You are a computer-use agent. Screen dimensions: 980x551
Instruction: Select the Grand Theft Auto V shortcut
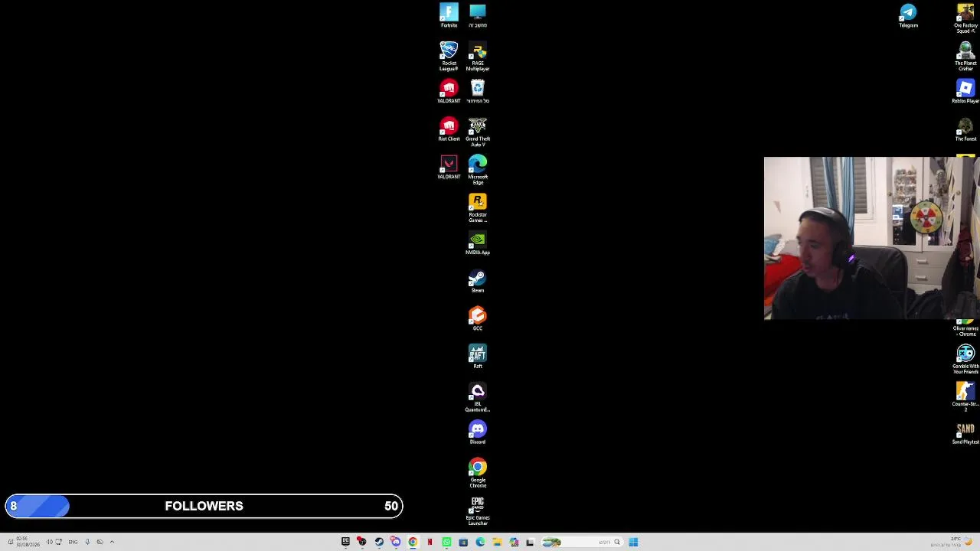tap(478, 132)
